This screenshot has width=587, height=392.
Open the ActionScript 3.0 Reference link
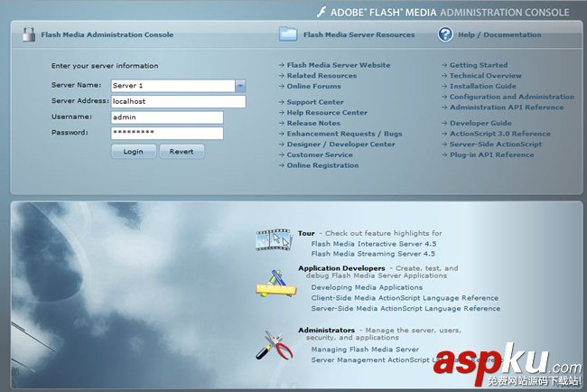click(x=499, y=134)
